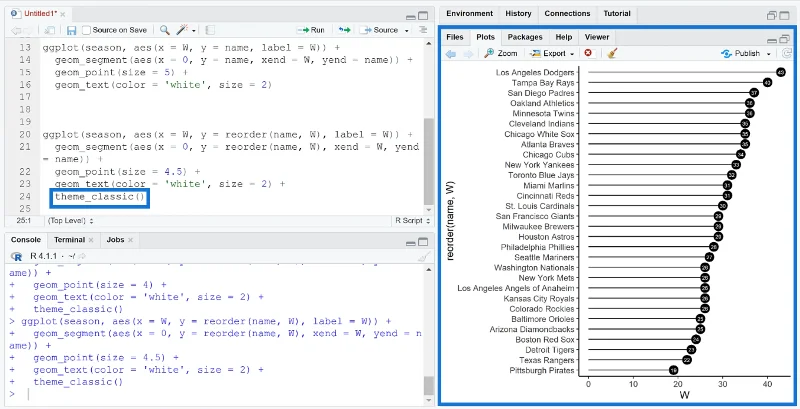Compile report notebook icon
The width and height of the screenshot is (800, 409).
tap(211, 30)
